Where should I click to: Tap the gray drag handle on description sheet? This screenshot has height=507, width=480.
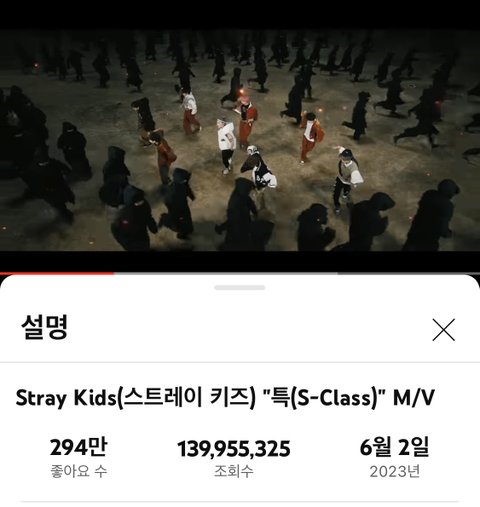pos(240,287)
